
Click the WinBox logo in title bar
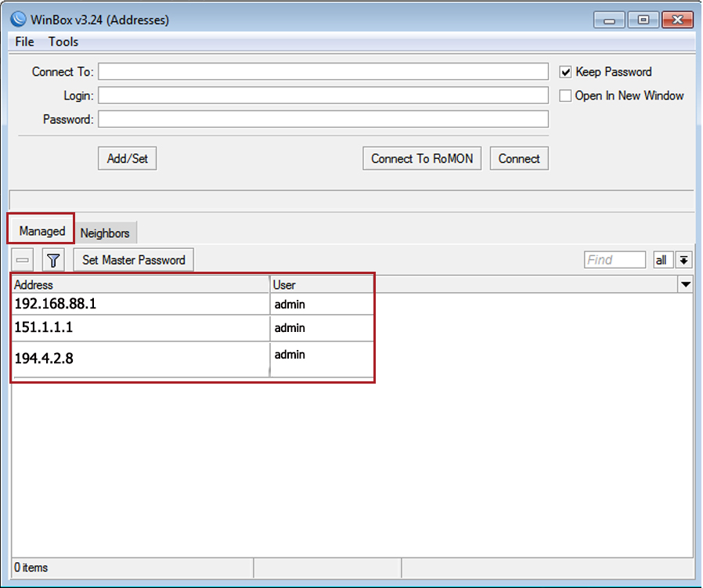tap(17, 20)
